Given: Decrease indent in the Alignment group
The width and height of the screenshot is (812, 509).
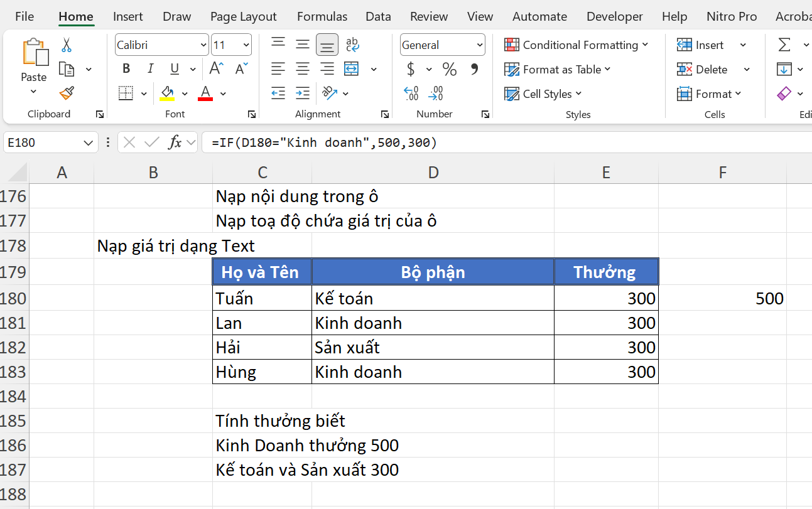Looking at the screenshot, I should click(278, 94).
